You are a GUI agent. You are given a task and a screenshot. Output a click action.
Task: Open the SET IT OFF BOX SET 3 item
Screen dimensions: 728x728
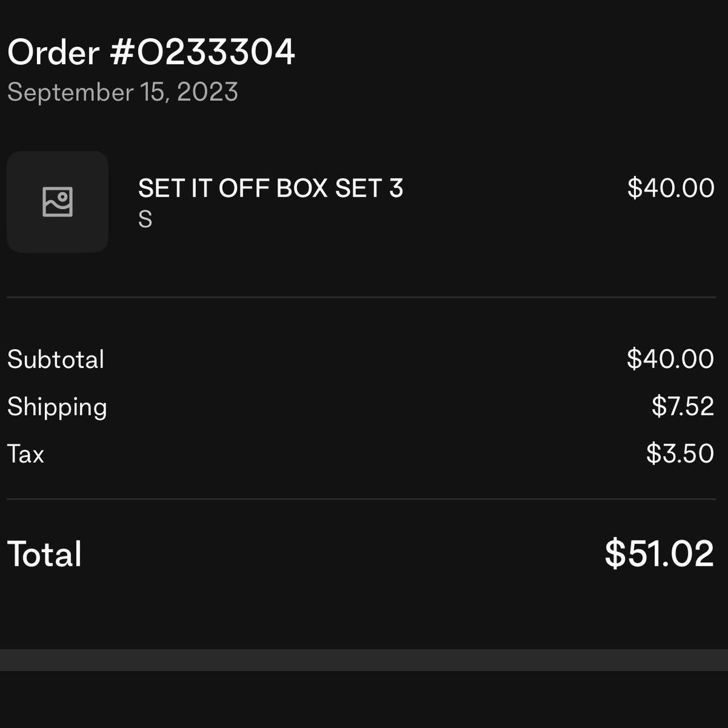tap(270, 188)
